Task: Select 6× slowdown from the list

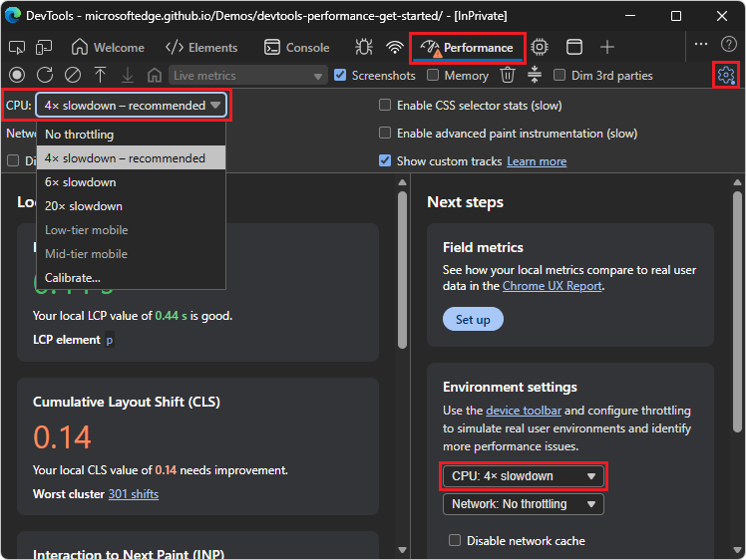Action: click(81, 182)
